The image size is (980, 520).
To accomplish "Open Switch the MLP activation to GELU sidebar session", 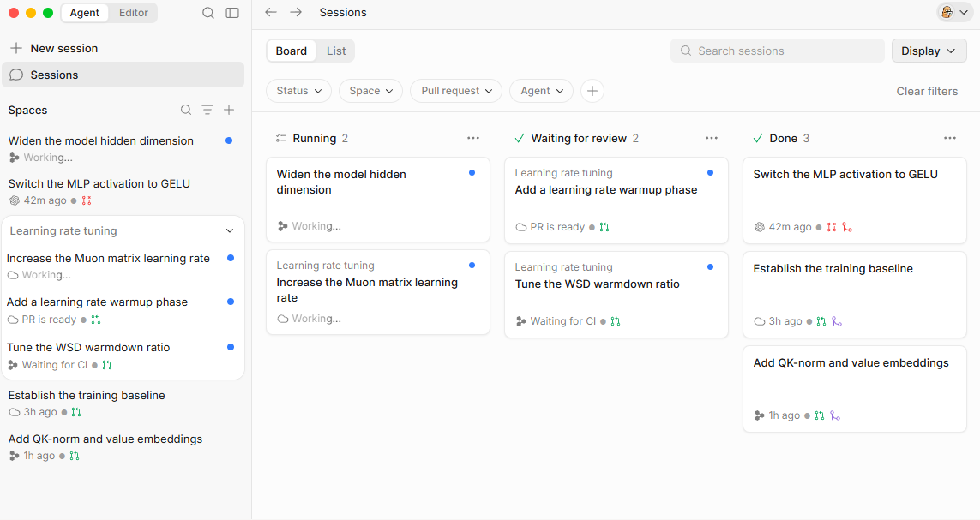I will click(x=123, y=192).
